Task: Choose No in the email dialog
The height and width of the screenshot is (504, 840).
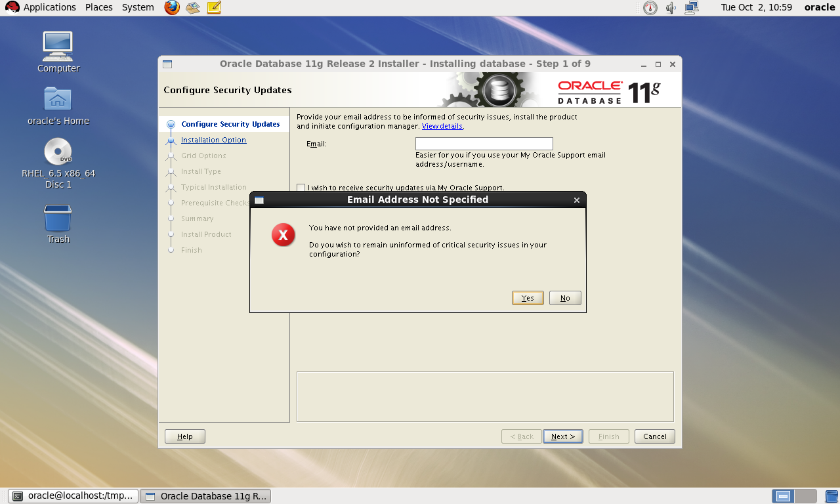Action: pos(565,298)
